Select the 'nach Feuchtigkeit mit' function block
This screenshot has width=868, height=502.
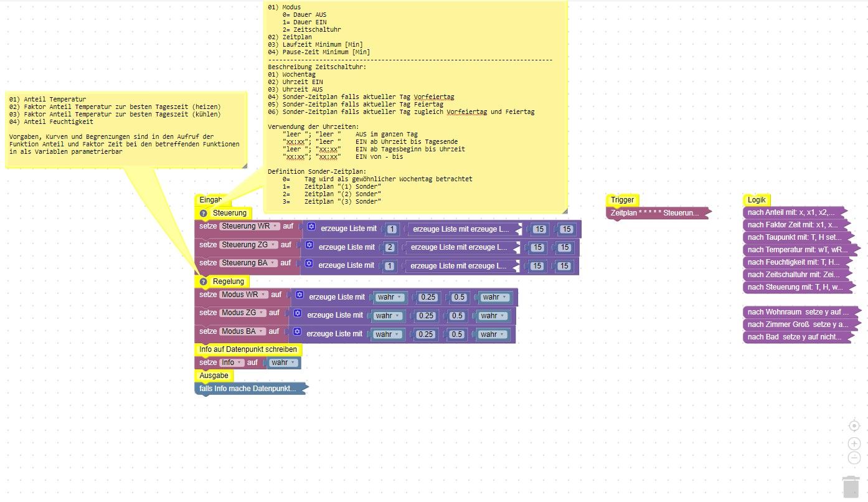click(x=799, y=262)
